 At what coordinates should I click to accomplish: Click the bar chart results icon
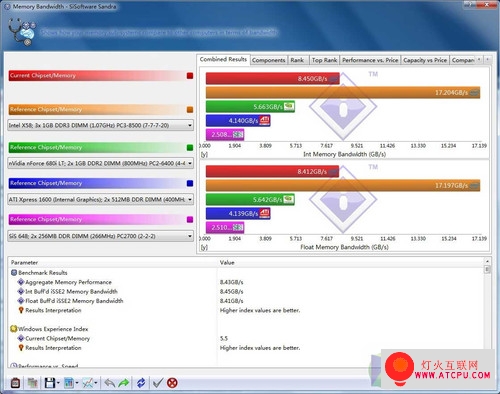tap(69, 383)
